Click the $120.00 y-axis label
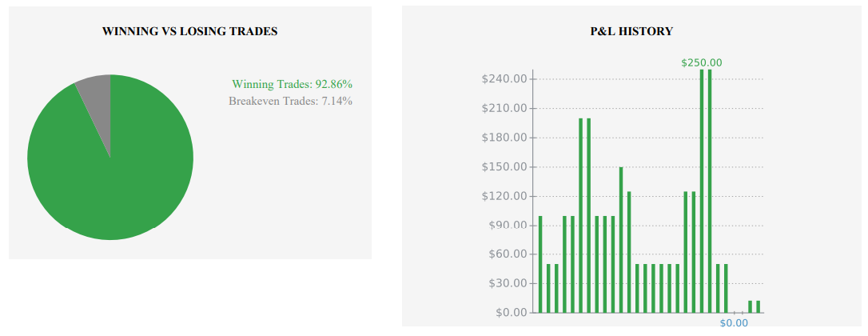 coord(505,196)
